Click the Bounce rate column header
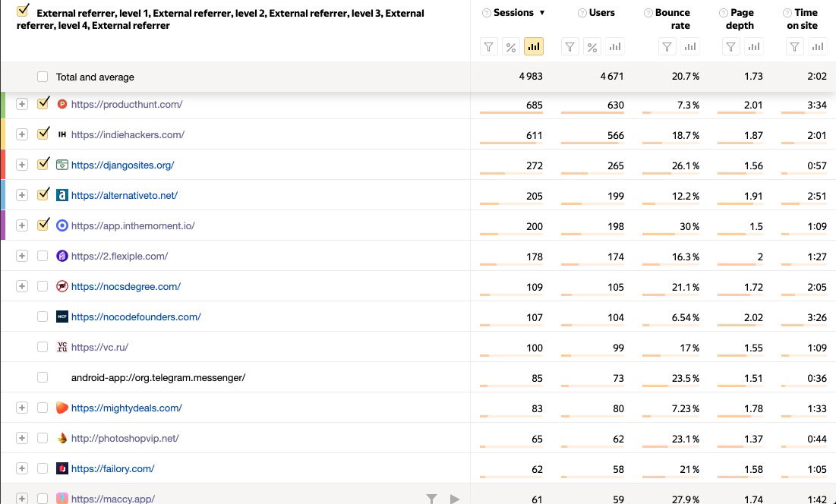 click(x=673, y=19)
